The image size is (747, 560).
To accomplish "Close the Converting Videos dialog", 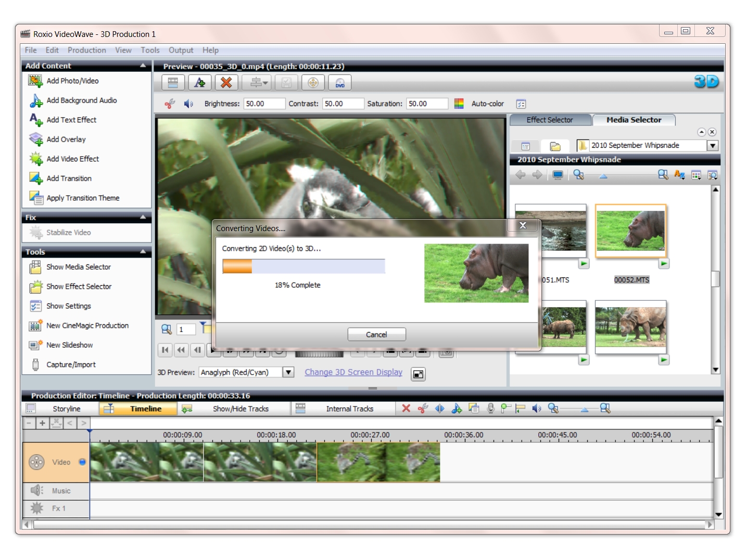I will pos(523,225).
